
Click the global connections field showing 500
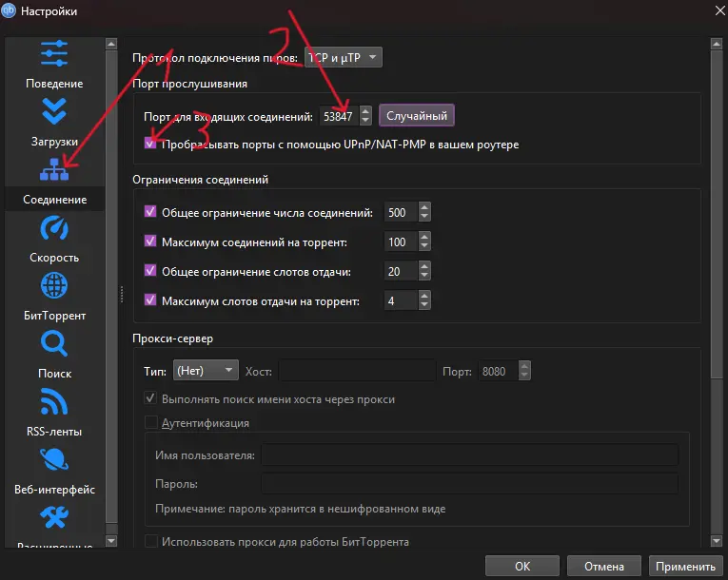(x=402, y=212)
